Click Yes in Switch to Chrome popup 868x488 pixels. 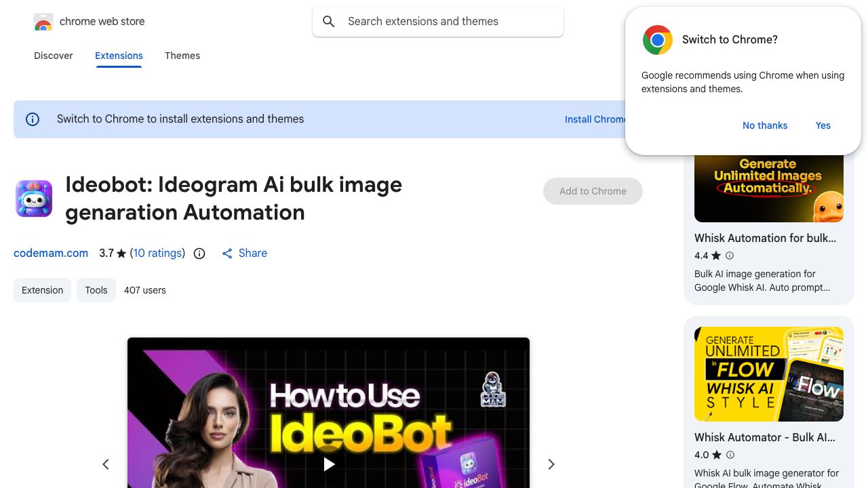point(823,125)
